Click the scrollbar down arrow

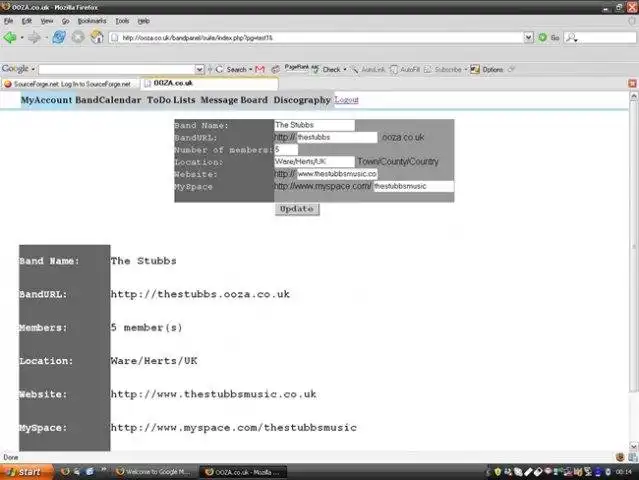pyautogui.click(x=634, y=446)
